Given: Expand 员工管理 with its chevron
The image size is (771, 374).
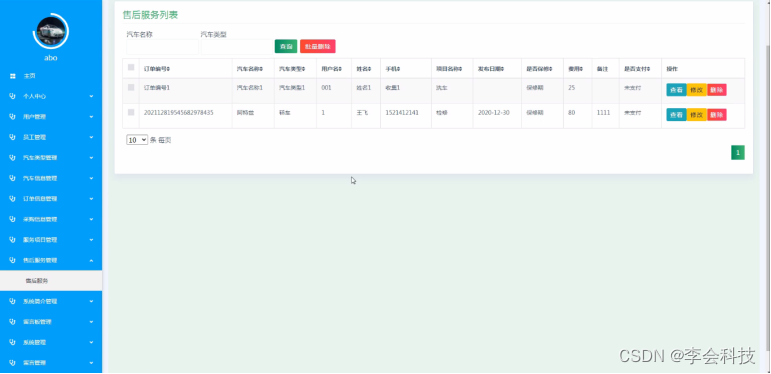Looking at the screenshot, I should coord(91,137).
